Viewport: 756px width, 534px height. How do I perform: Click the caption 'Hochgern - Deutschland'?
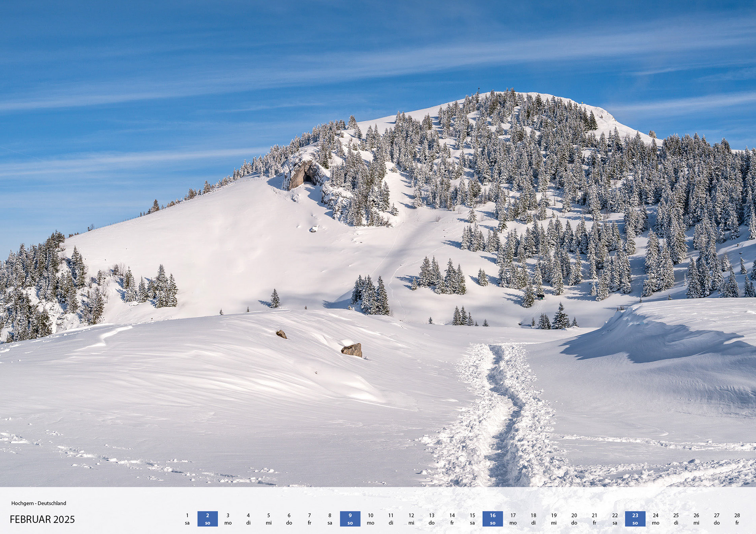(x=39, y=503)
